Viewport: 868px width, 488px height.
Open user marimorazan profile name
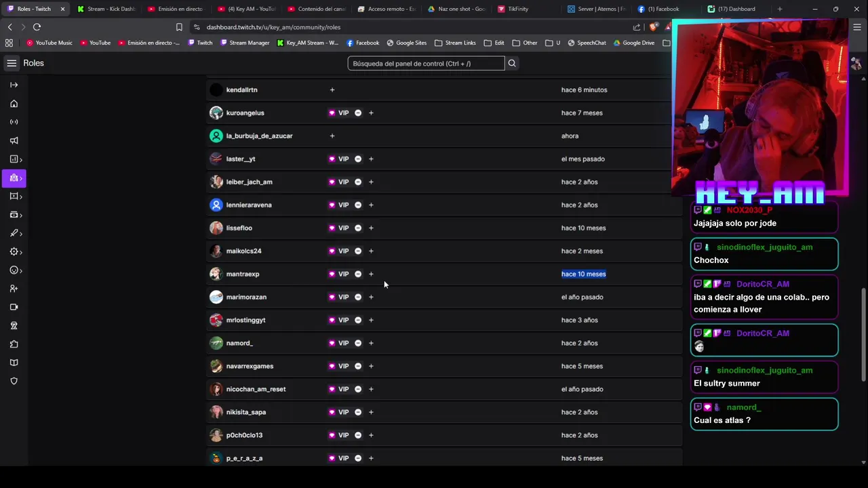(246, 297)
